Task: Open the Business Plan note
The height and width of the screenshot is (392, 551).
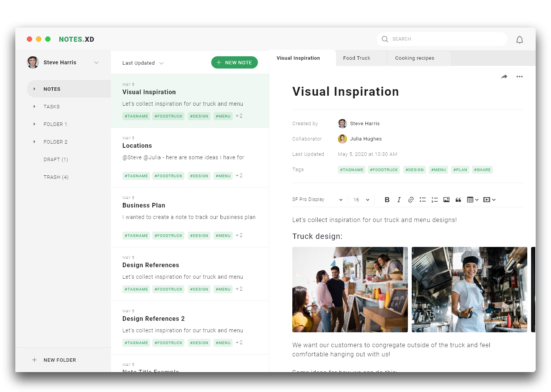Action: click(190, 217)
